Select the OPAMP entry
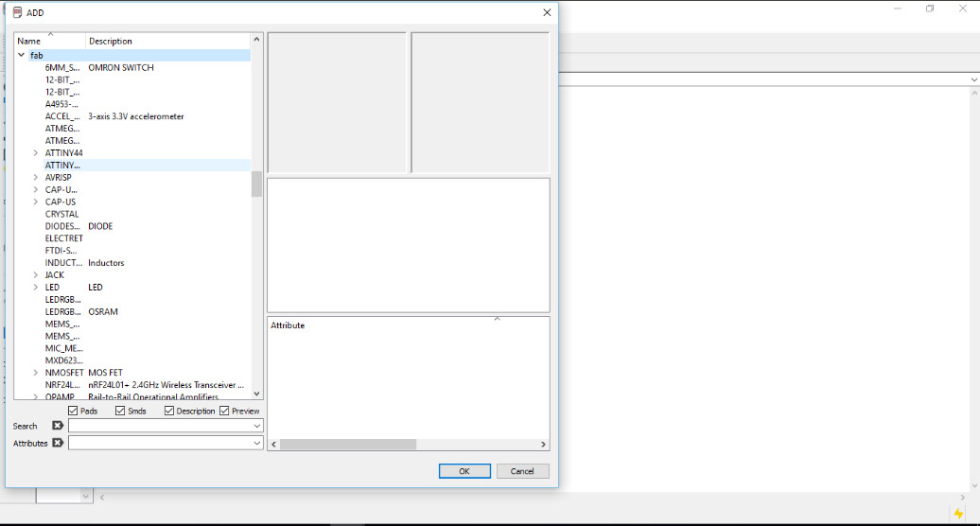Image resolution: width=980 pixels, height=526 pixels. pyautogui.click(x=147, y=396)
